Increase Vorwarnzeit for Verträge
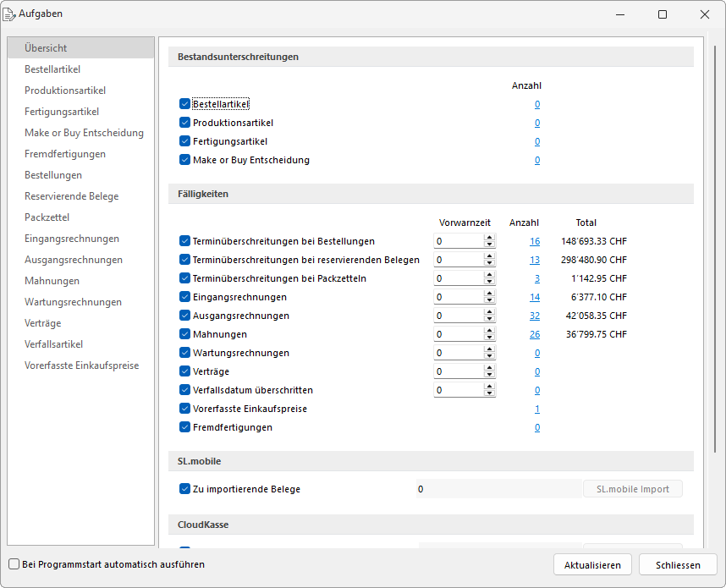This screenshot has height=588, width=726. [x=489, y=368]
